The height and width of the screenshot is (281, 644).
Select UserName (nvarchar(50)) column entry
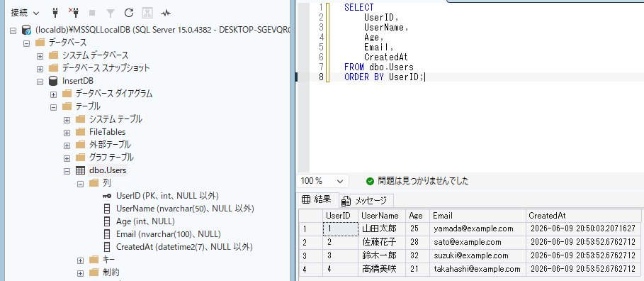tap(185, 209)
